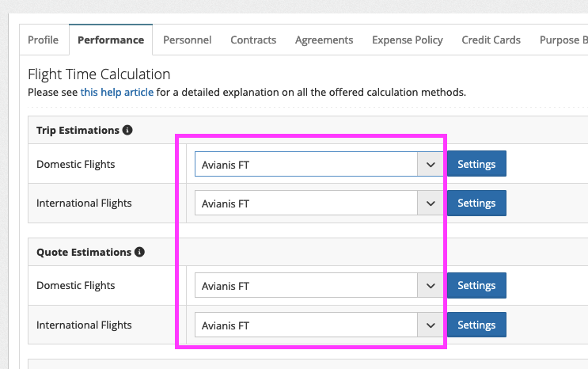Switch to the Personnel tab
Screen dimensions: 588x369
pyautogui.click(x=187, y=40)
